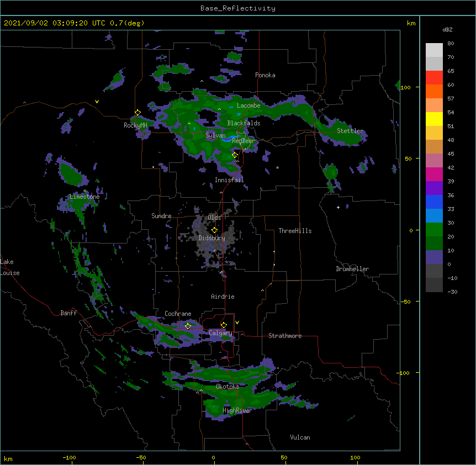
Task: Pick the slate purple 0-10 dBZ swatch
Action: 434,257
